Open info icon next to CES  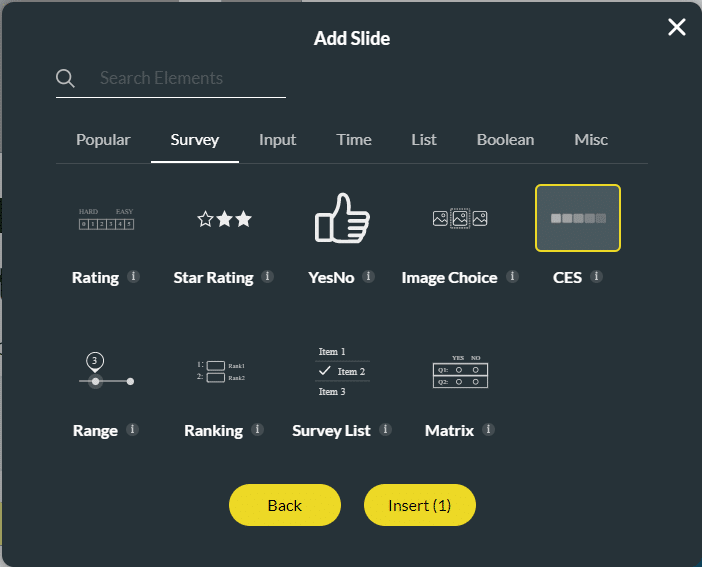coord(597,277)
